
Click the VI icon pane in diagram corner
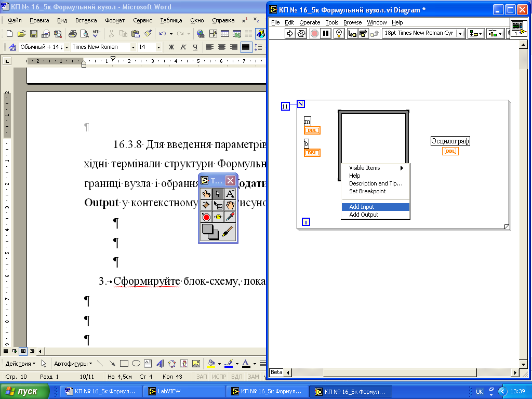coord(518,28)
